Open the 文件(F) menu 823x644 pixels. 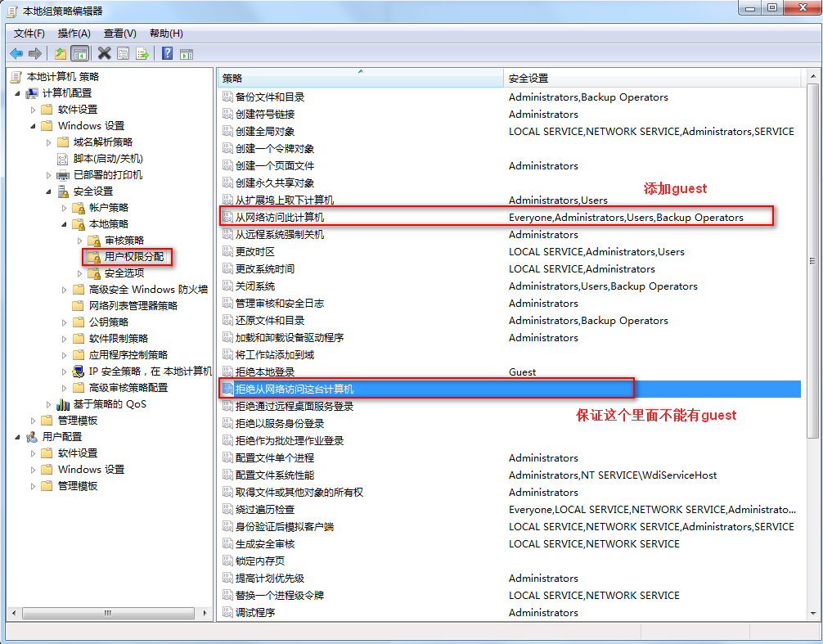coord(29,34)
